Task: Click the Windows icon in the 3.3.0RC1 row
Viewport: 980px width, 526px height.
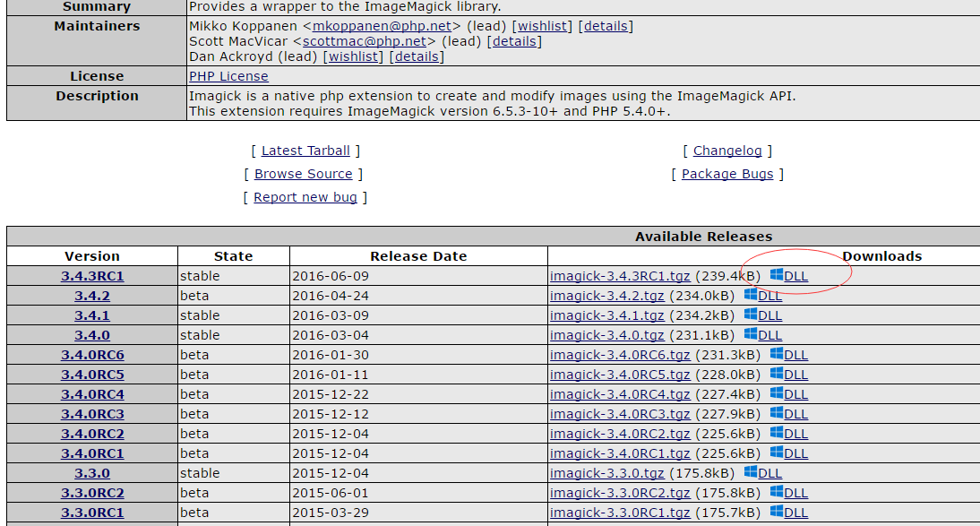Action: [x=777, y=511]
